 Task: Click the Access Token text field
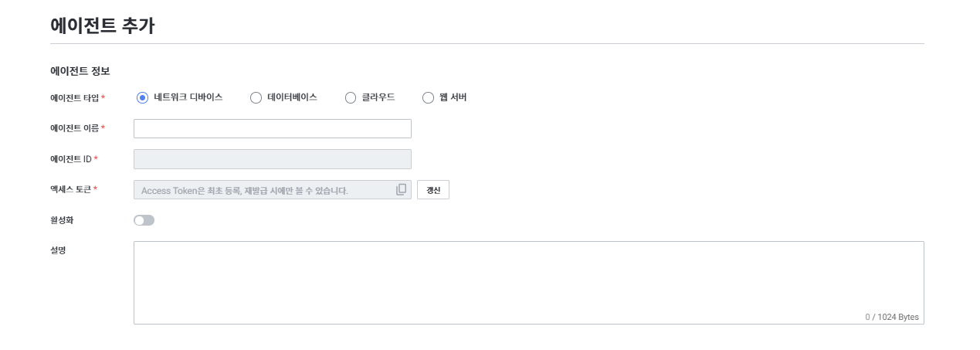pyautogui.click(x=263, y=190)
